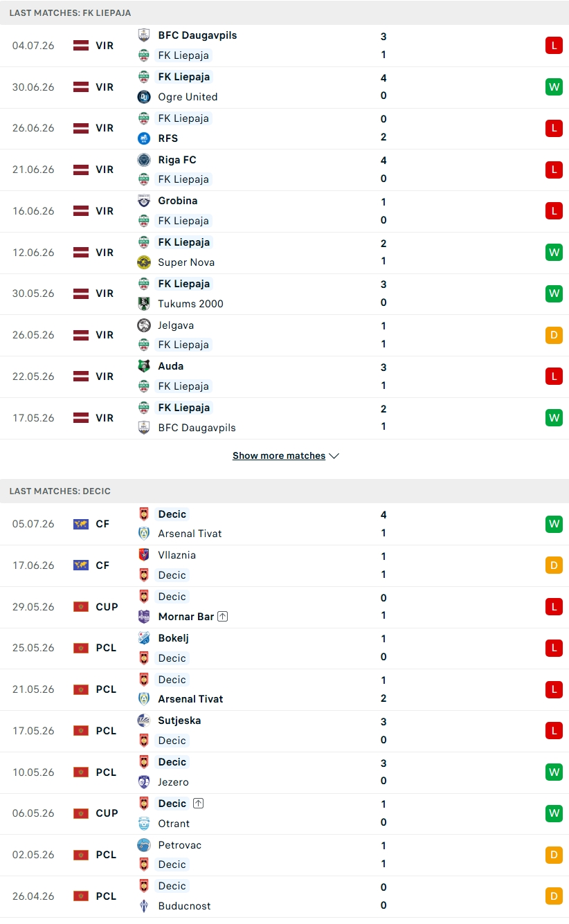Screen dimensions: 569x924
Task: Click the BFC Daugavpils team crest, 04.07.26 match
Action: coord(144,35)
